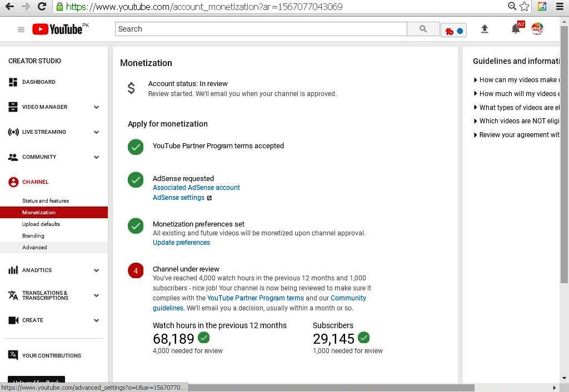The image size is (569, 392).
Task: Click the Community people icon
Action: (13, 157)
